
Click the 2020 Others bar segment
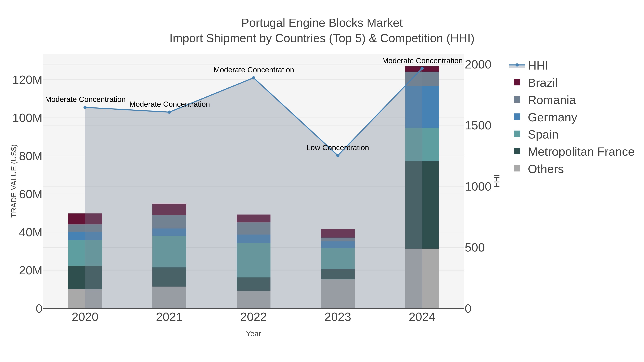(85, 299)
